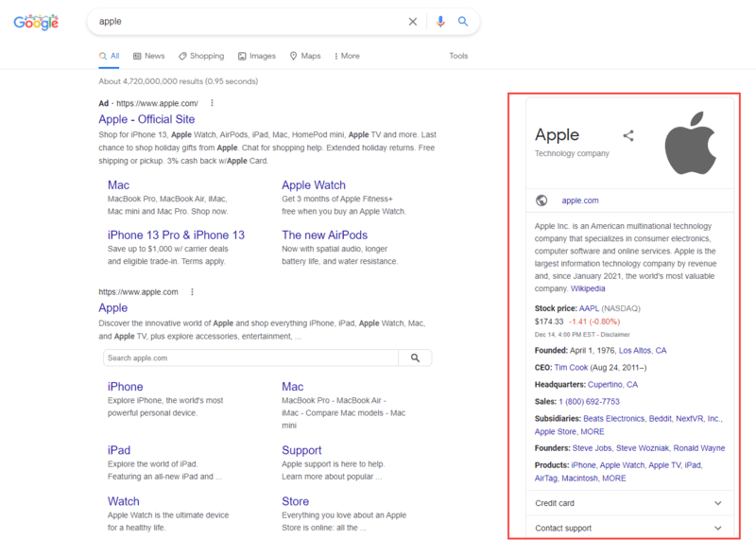This screenshot has height=540, width=756.
Task: Start voice search with microphone icon
Action: [439, 22]
